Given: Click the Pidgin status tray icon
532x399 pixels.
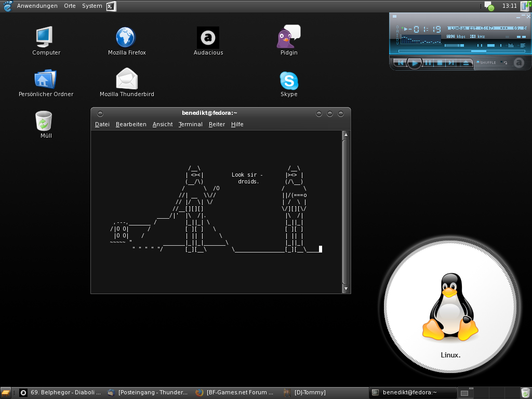Looking at the screenshot, I should pos(489,6).
